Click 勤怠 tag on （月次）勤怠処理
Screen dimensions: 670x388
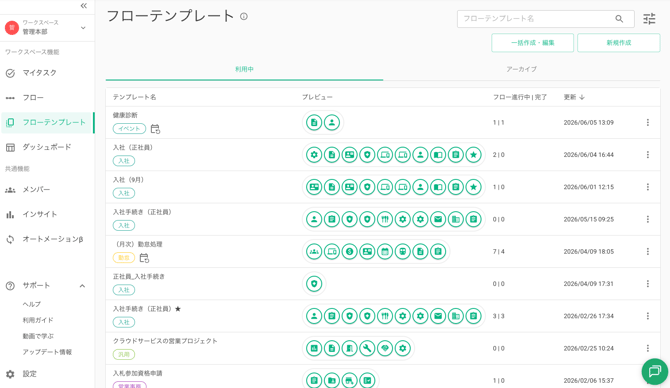click(123, 258)
